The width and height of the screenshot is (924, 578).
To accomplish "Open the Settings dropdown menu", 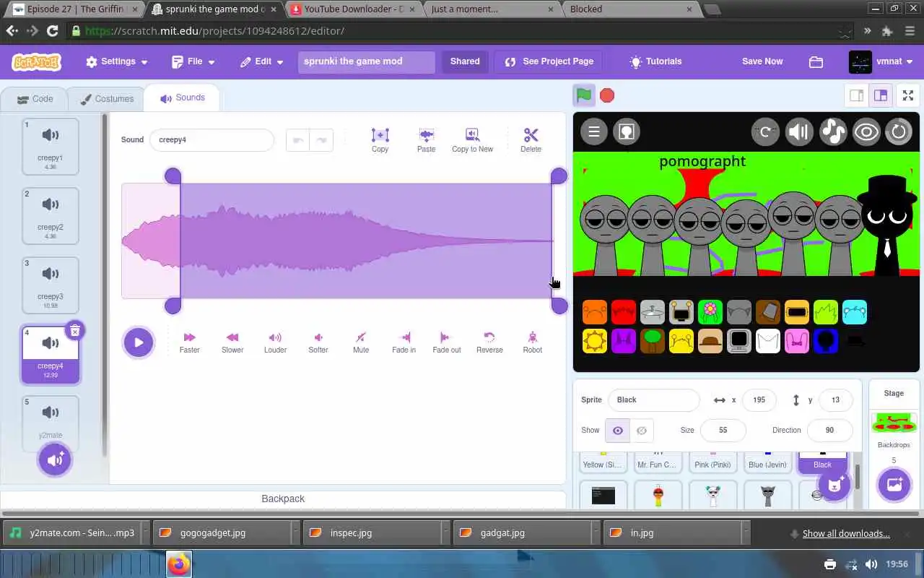I will click(116, 61).
